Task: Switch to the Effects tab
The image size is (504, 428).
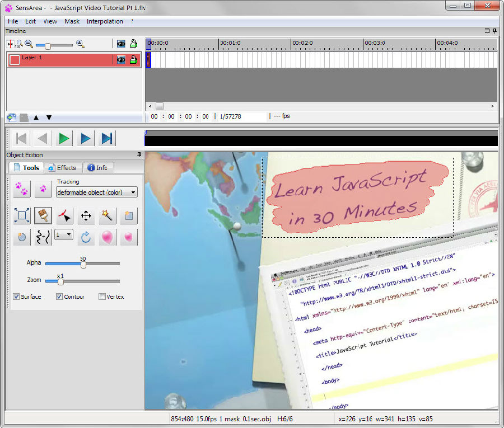Action: [x=62, y=168]
